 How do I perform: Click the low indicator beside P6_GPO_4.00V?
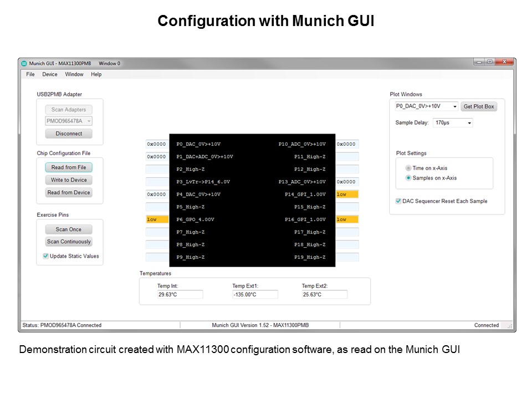(157, 219)
